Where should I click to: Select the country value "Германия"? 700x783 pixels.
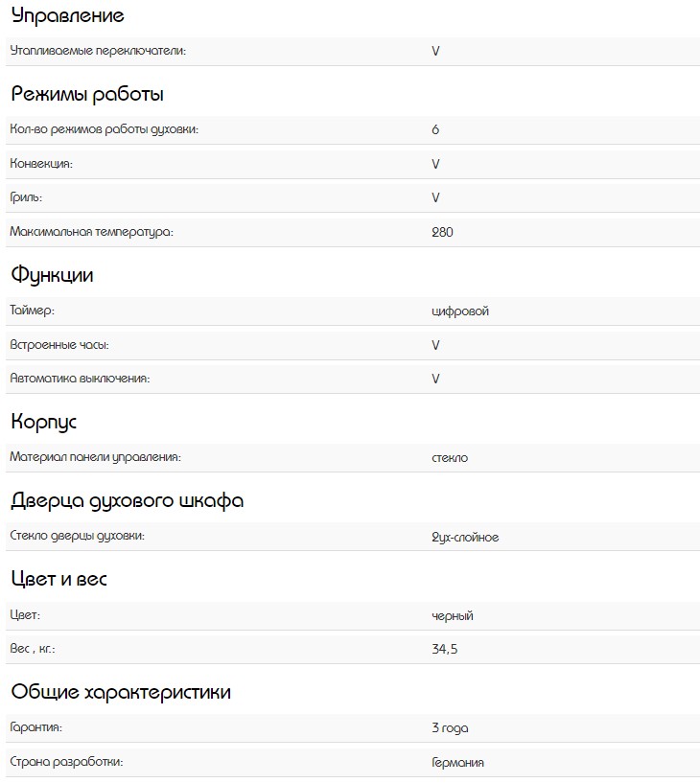(457, 763)
